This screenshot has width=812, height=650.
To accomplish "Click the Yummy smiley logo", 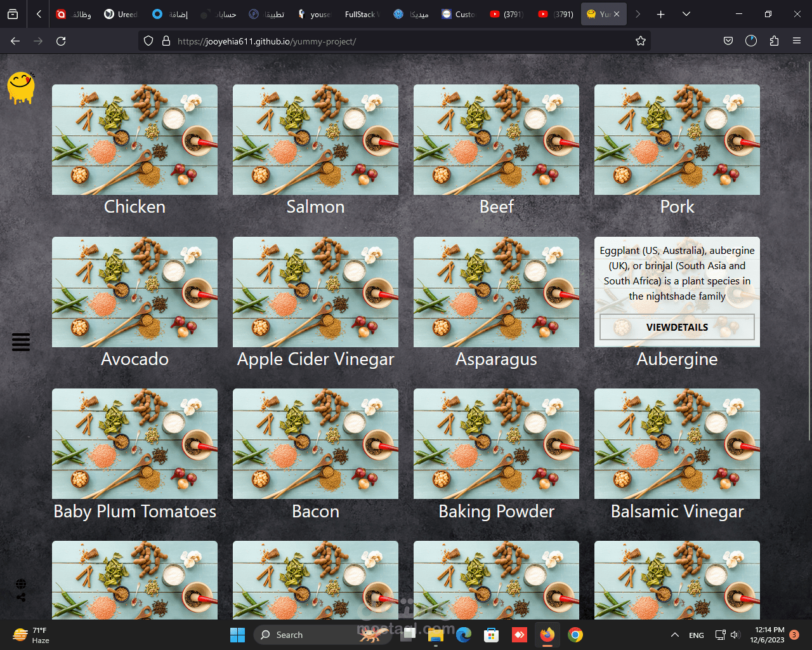I will point(21,88).
